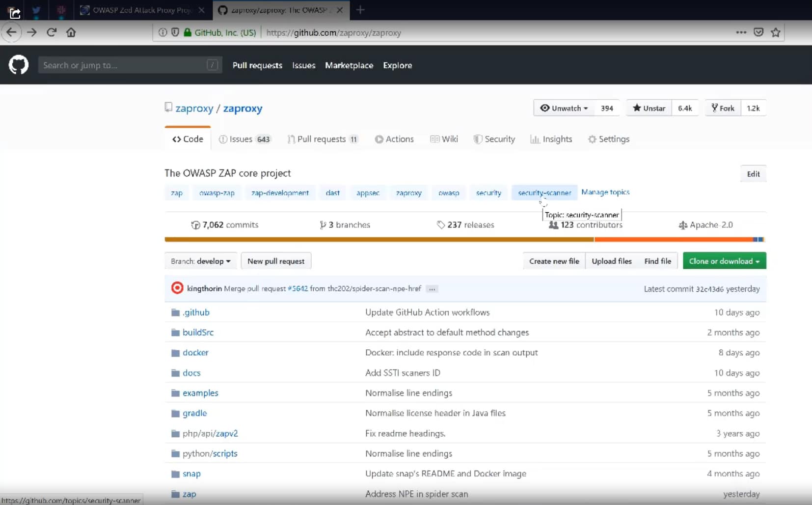The image size is (812, 505).
Task: Open the Clone or download dropdown
Action: [724, 261]
